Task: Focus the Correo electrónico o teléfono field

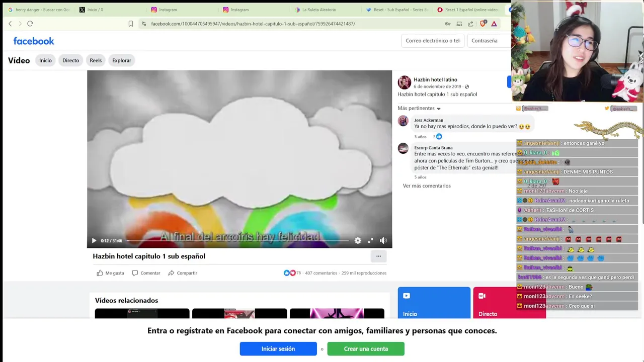Action: click(433, 41)
